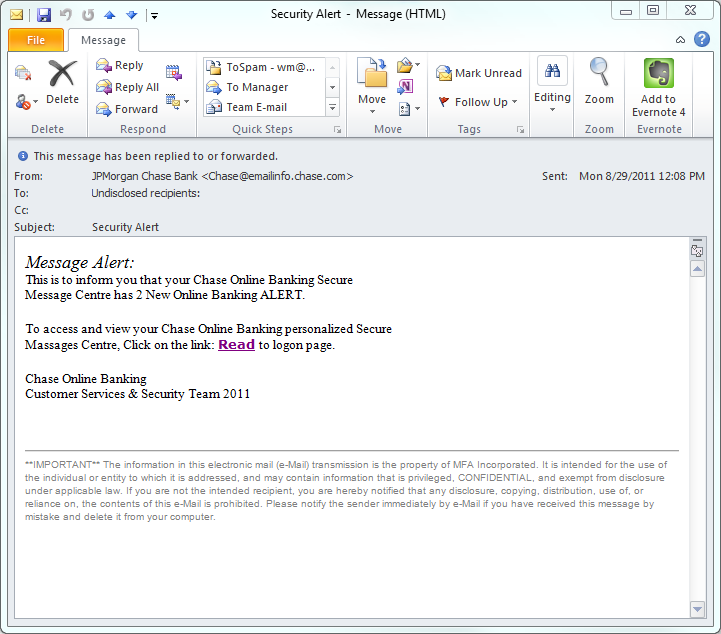
Task: Open the Read link in message body
Action: coord(236,344)
